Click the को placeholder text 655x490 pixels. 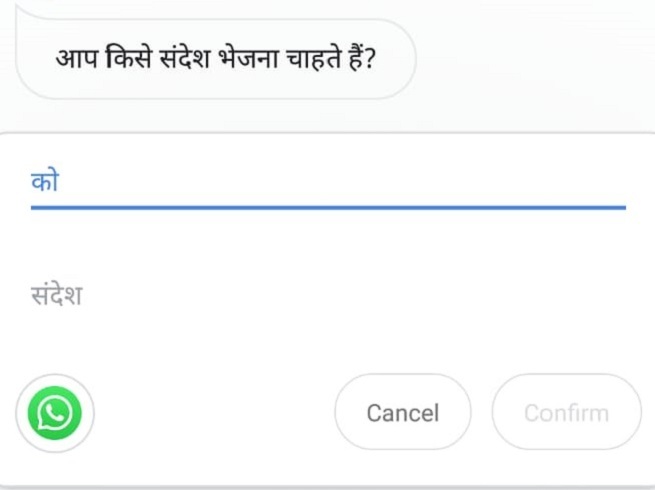pos(45,182)
